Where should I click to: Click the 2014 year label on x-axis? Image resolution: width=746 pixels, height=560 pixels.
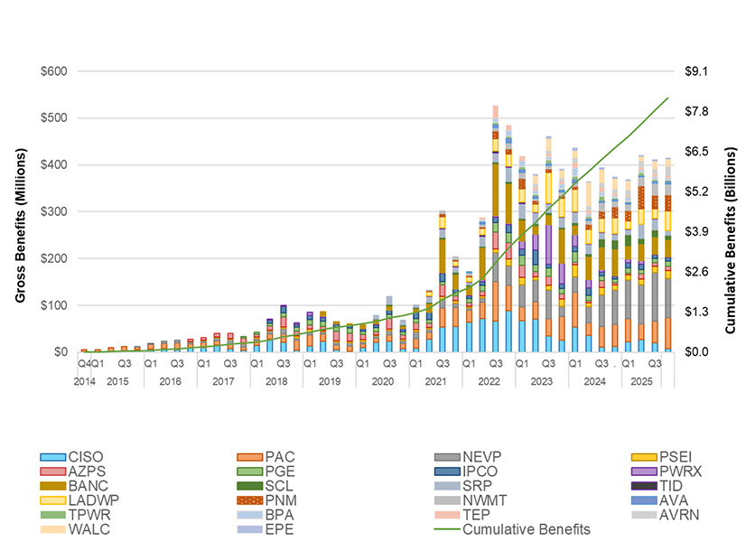tap(83, 382)
